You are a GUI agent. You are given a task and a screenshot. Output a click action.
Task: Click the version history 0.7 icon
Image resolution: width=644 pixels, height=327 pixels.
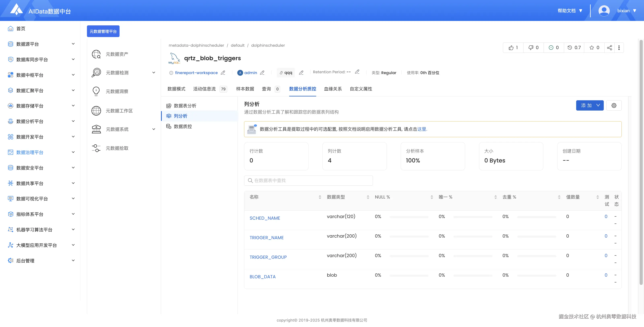[570, 48]
